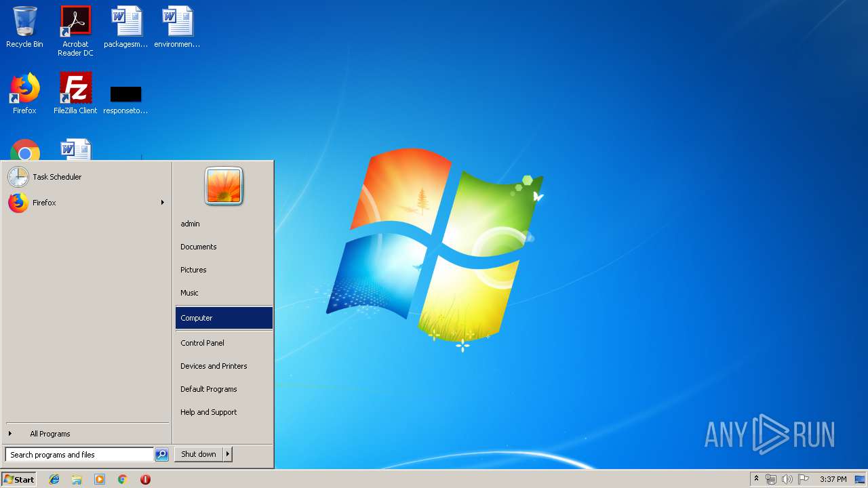This screenshot has height=488, width=868.
Task: Open Music from Start menu
Action: (224, 293)
